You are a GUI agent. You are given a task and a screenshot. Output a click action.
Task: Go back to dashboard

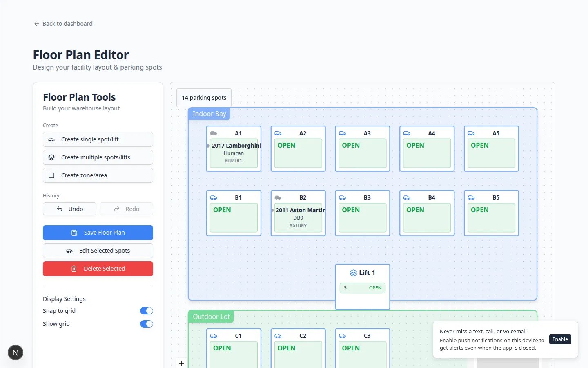(63, 24)
